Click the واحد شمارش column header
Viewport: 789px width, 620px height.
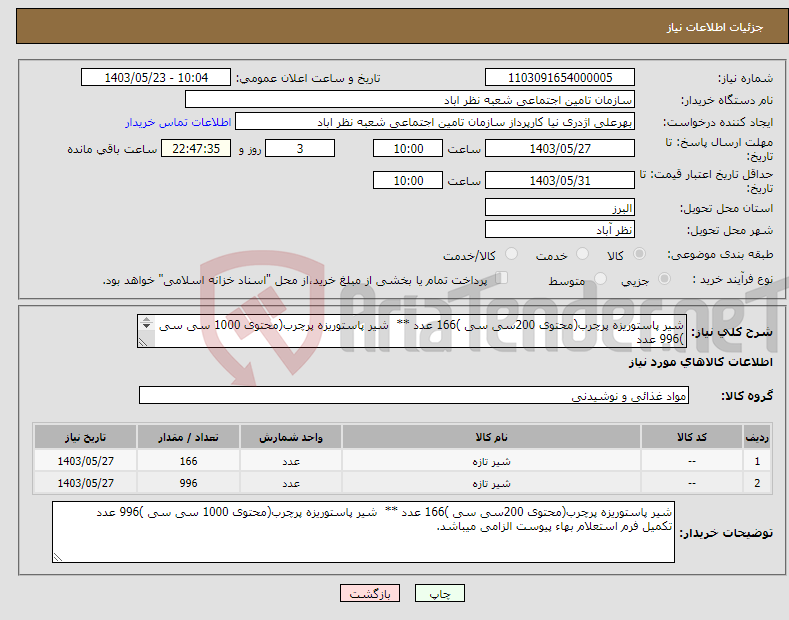(x=291, y=437)
